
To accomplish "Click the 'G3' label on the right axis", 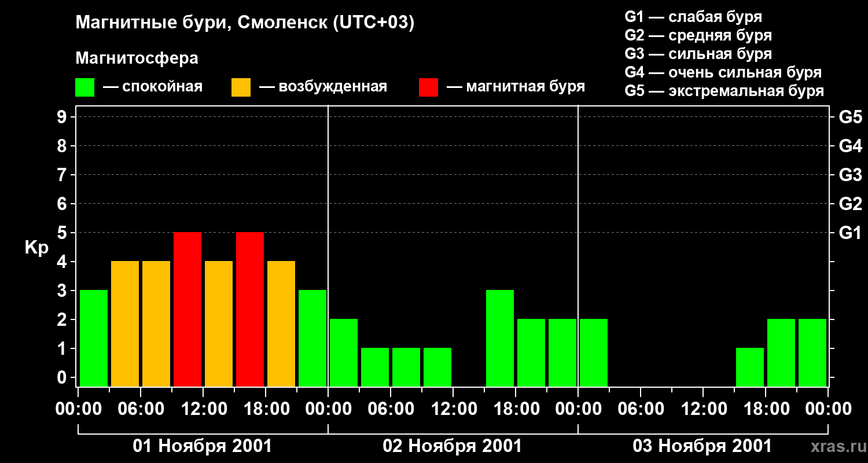I will pos(850,175).
